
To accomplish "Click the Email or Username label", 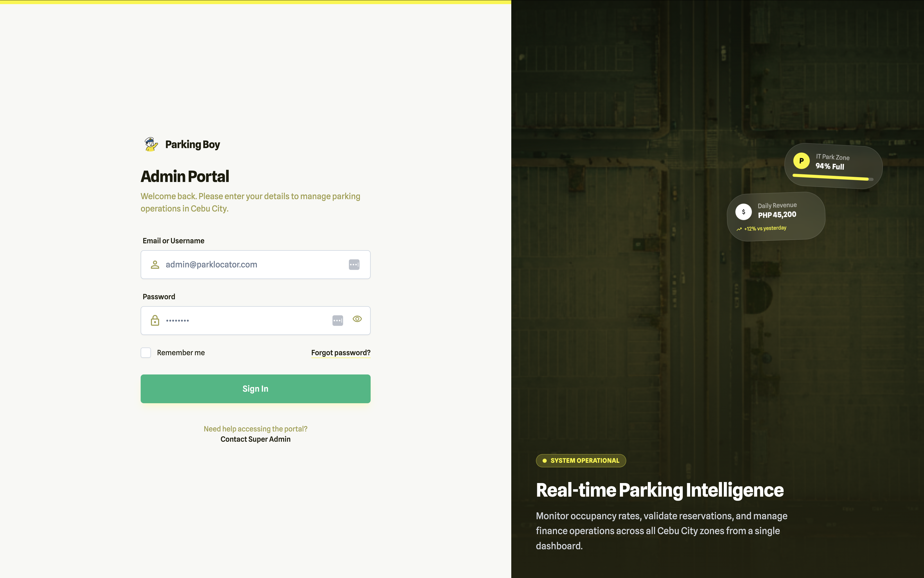I will click(174, 241).
